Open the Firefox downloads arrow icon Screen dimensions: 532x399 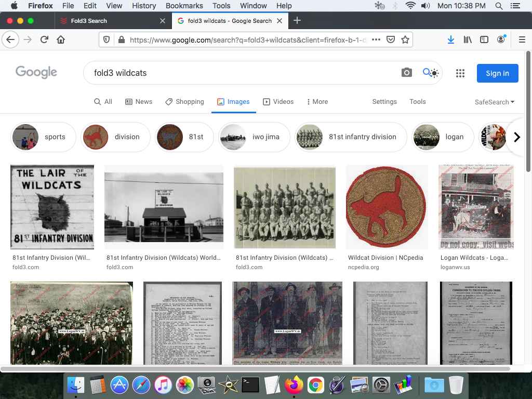click(x=451, y=39)
